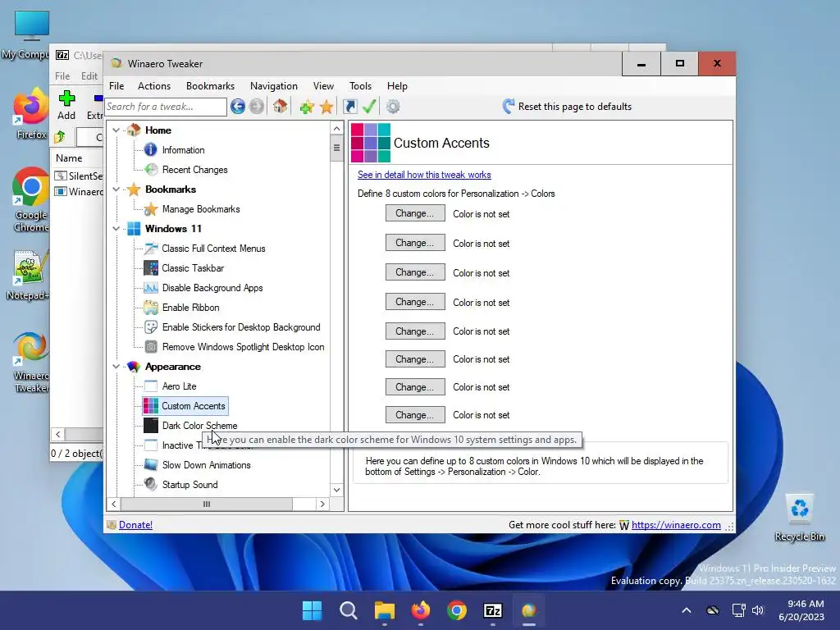Click the Donate! link

click(x=135, y=525)
